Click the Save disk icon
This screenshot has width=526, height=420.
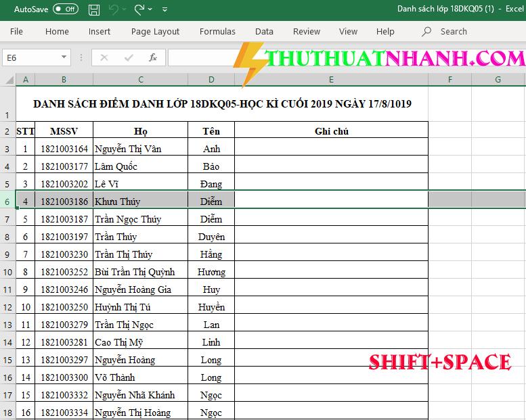(x=94, y=9)
